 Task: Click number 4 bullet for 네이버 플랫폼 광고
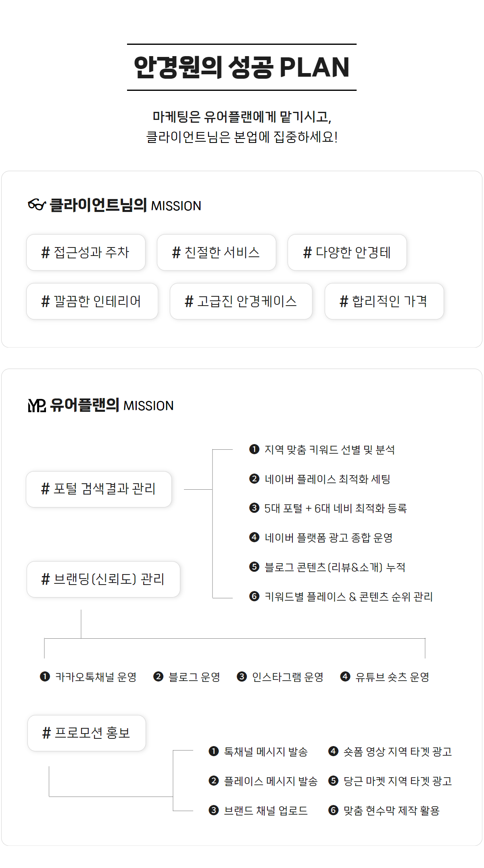254,537
